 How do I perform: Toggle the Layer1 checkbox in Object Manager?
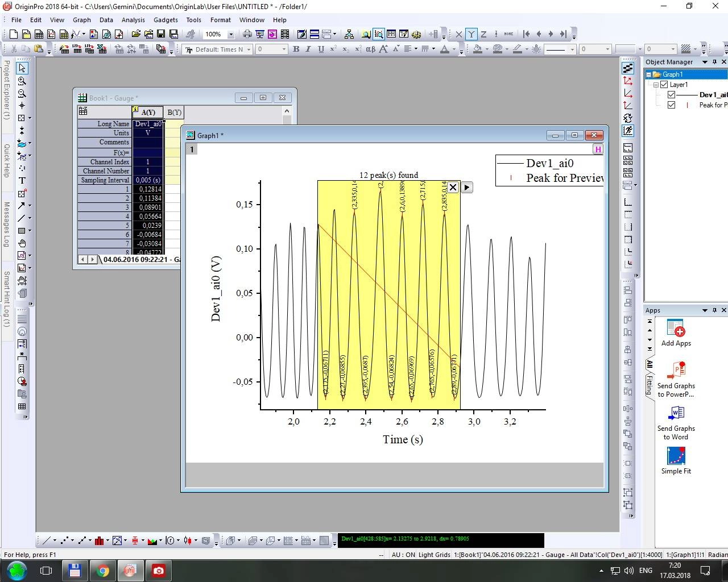tap(664, 85)
